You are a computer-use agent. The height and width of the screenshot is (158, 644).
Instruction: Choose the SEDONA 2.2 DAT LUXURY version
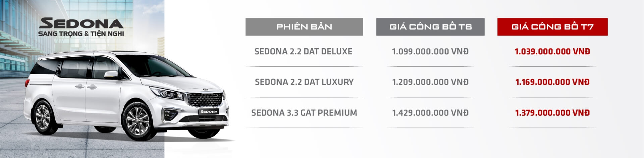[x=304, y=82]
